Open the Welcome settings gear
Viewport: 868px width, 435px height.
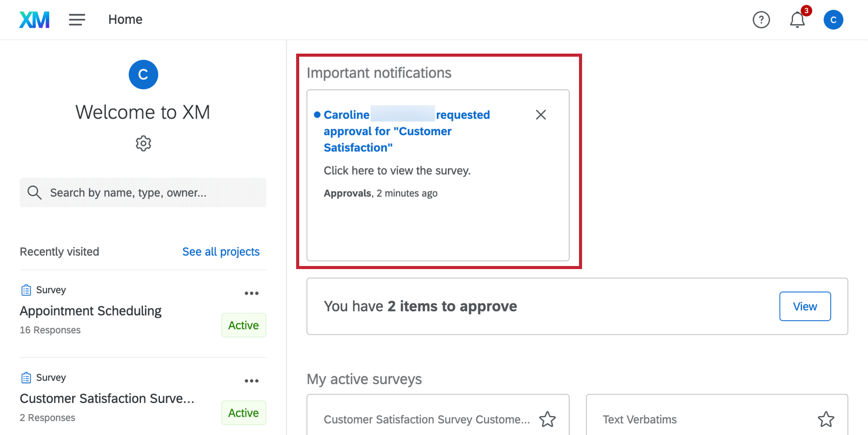[x=143, y=143]
